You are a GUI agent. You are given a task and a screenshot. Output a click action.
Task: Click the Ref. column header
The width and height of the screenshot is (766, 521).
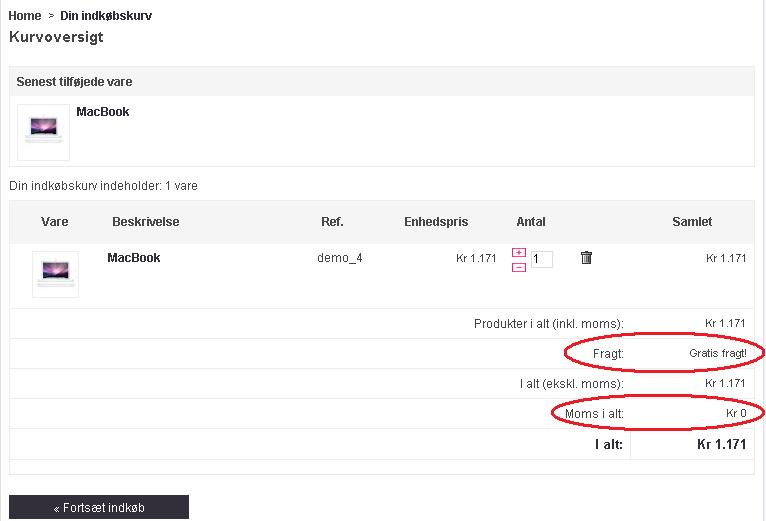pos(332,221)
